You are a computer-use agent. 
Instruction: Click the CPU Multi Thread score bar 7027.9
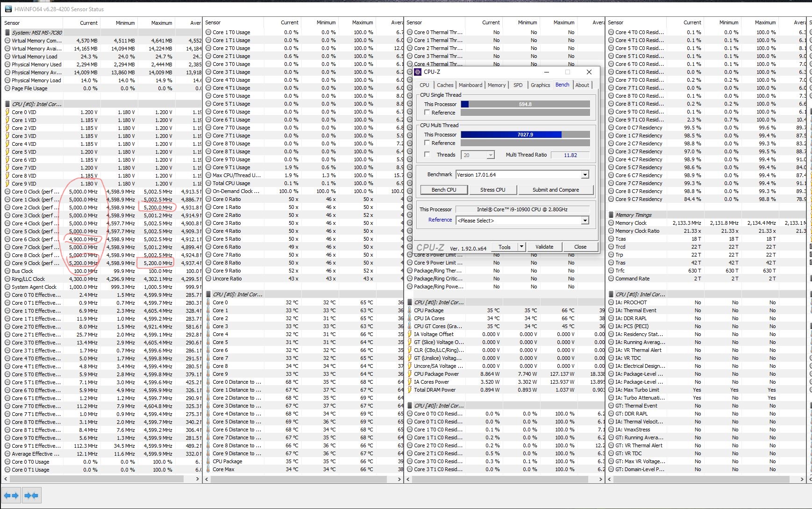click(x=525, y=135)
